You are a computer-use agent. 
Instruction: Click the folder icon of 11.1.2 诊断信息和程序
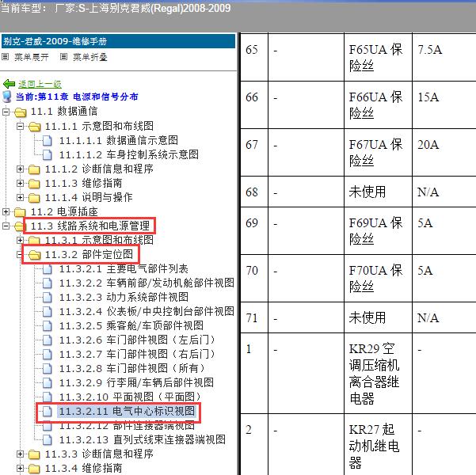tap(34, 169)
